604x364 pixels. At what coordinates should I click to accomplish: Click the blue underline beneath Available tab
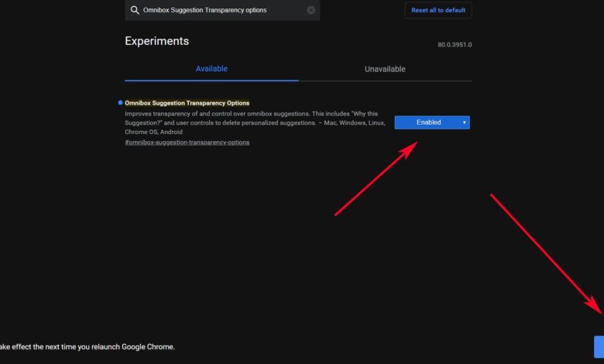211,80
